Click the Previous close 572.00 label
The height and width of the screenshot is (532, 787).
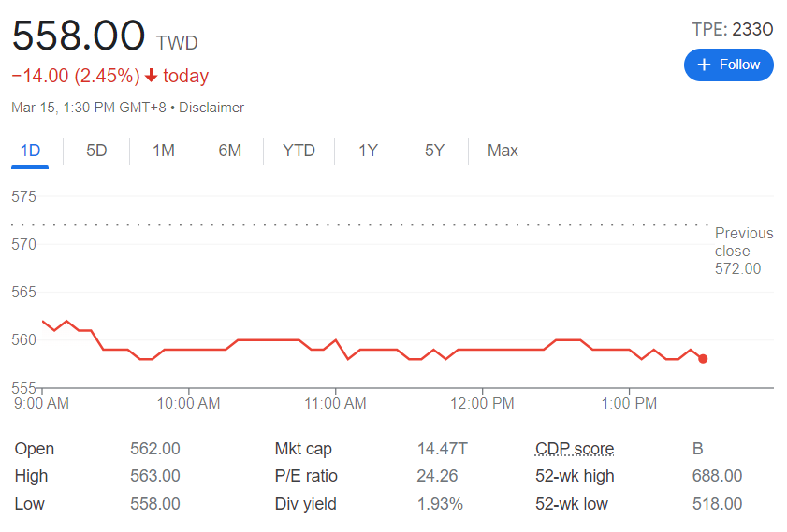pos(743,251)
